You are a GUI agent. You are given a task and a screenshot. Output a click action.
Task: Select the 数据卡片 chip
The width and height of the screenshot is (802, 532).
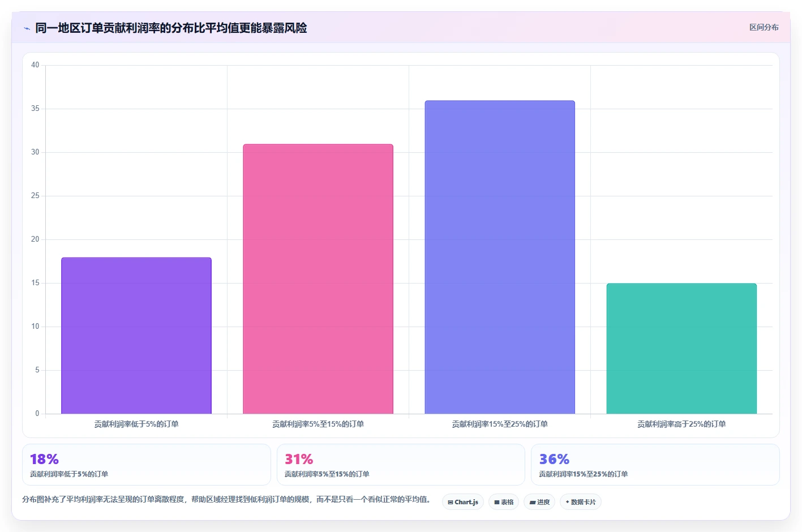[x=581, y=502]
